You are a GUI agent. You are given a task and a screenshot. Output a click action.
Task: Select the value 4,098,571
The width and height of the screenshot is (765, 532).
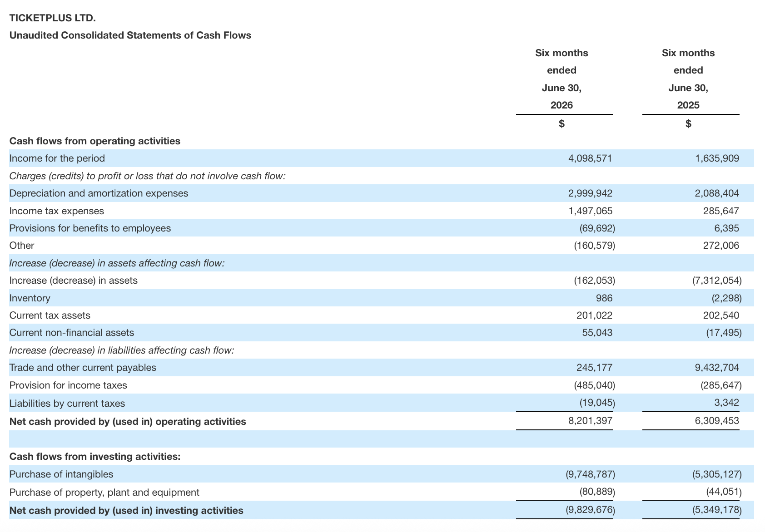click(x=590, y=158)
